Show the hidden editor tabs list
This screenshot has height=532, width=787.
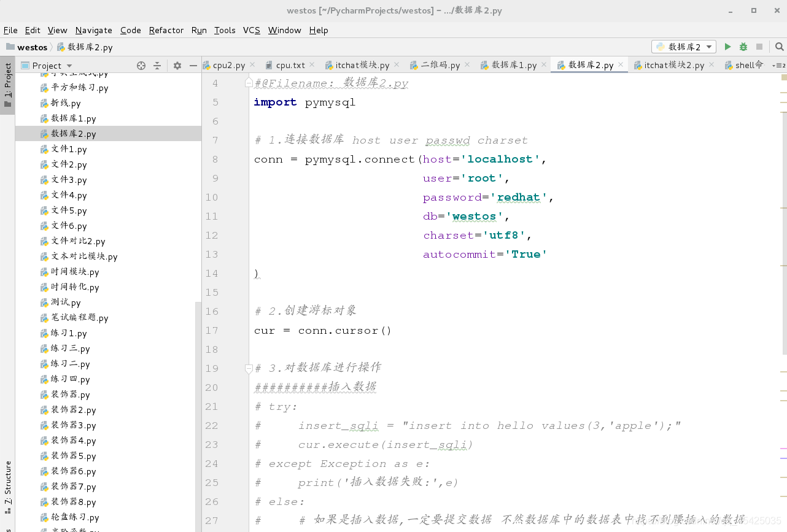click(778, 65)
